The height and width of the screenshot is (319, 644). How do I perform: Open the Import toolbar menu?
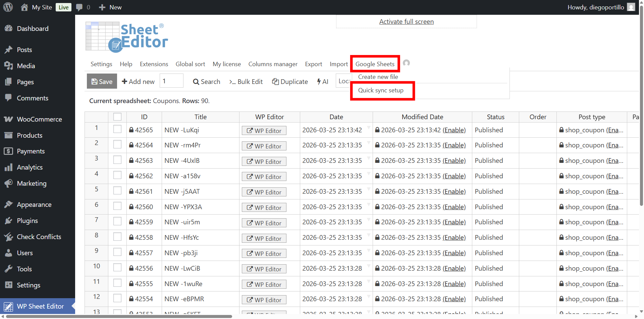pyautogui.click(x=338, y=64)
